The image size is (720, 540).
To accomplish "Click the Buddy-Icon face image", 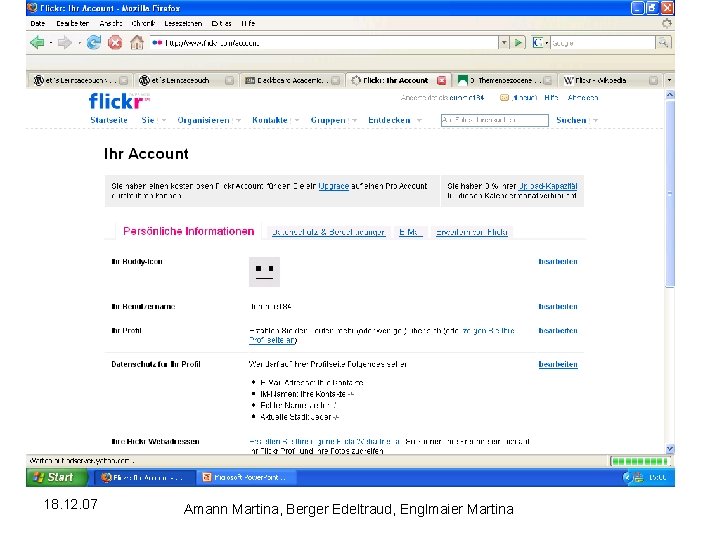I will (264, 272).
